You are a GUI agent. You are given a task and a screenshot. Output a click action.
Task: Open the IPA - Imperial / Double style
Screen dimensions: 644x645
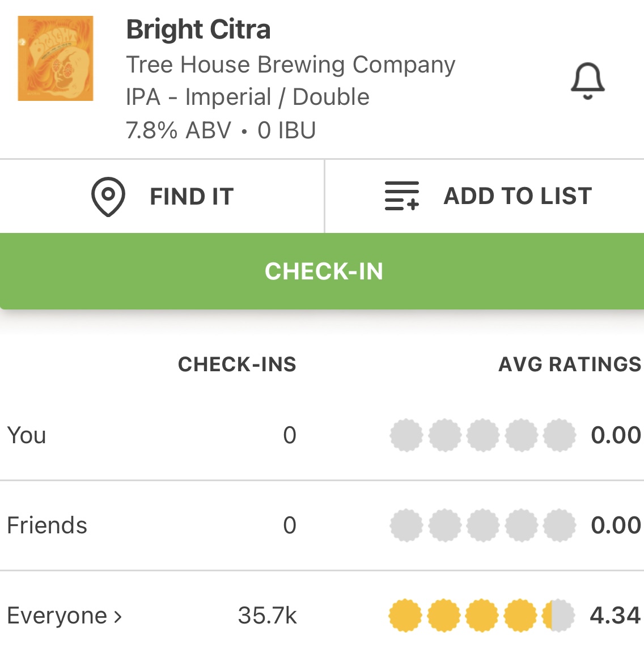click(x=248, y=97)
